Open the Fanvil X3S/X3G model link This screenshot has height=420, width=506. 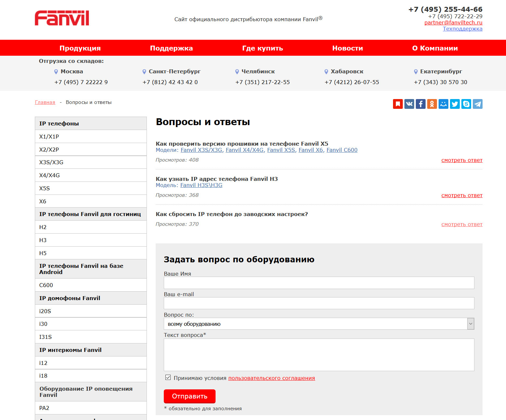click(202, 150)
